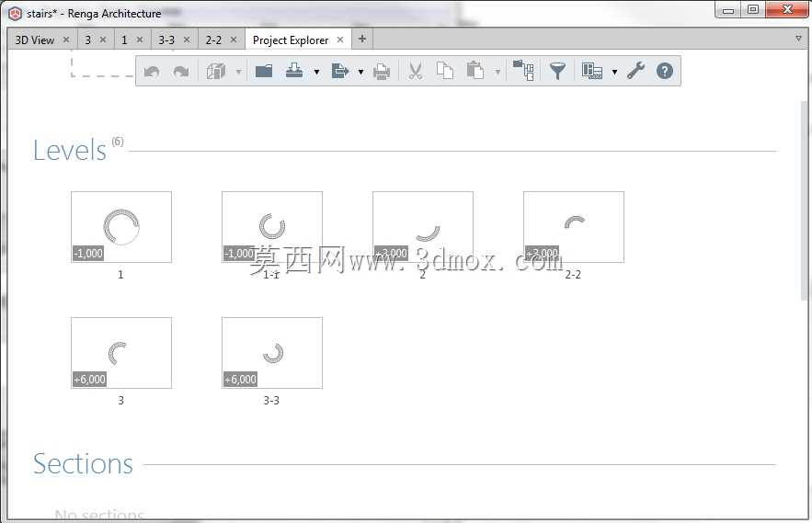The image size is (812, 523).
Task: Click the 3D view cube icon
Action: click(x=216, y=71)
